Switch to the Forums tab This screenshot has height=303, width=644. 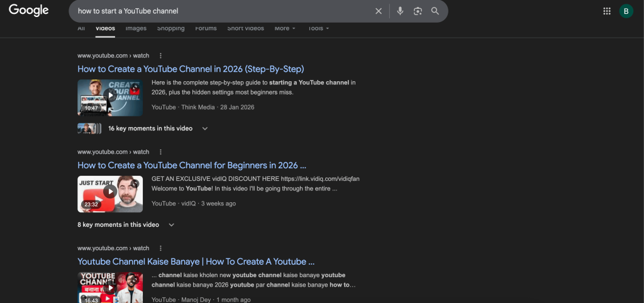(206, 28)
